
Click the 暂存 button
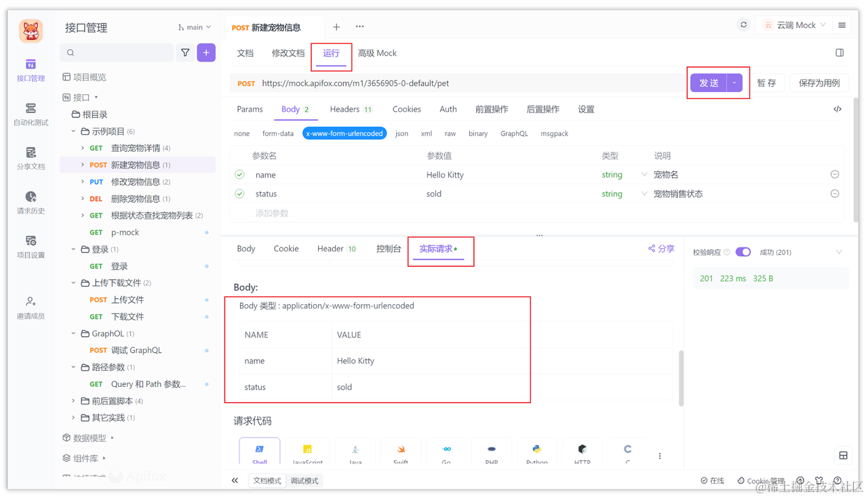point(766,83)
